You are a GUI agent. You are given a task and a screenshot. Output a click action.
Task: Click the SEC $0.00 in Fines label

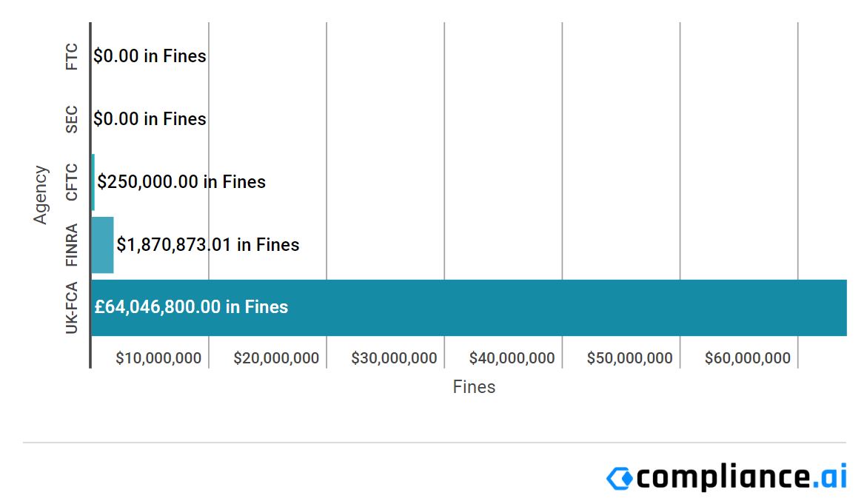(x=150, y=119)
